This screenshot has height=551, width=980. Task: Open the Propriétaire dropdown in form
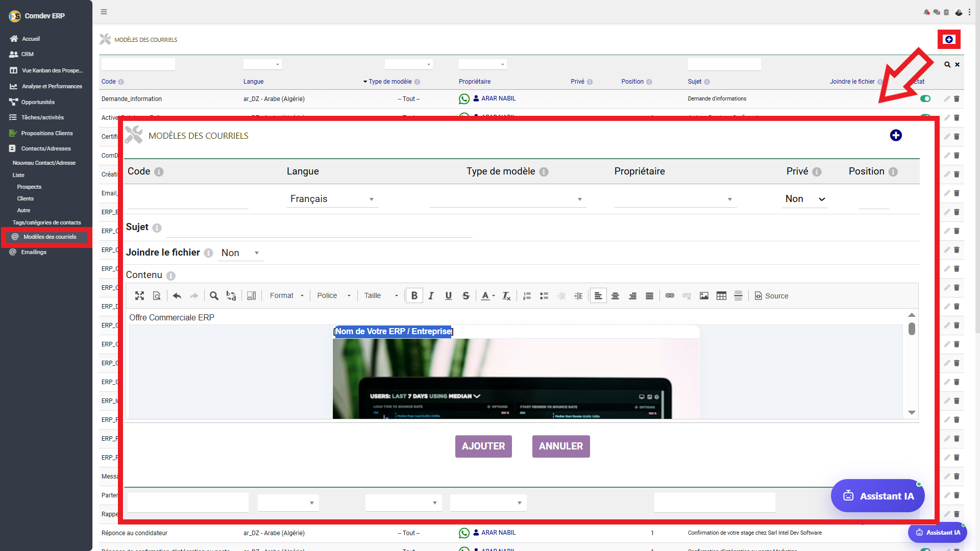pyautogui.click(x=675, y=199)
